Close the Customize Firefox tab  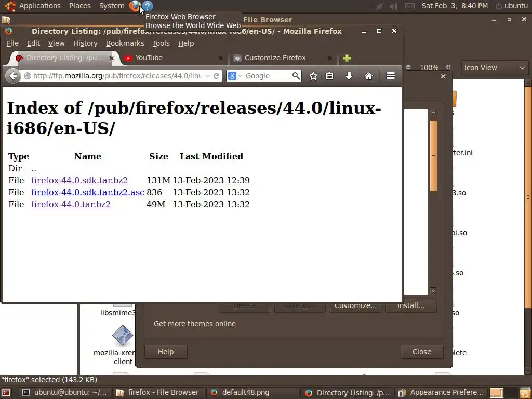pos(330,58)
